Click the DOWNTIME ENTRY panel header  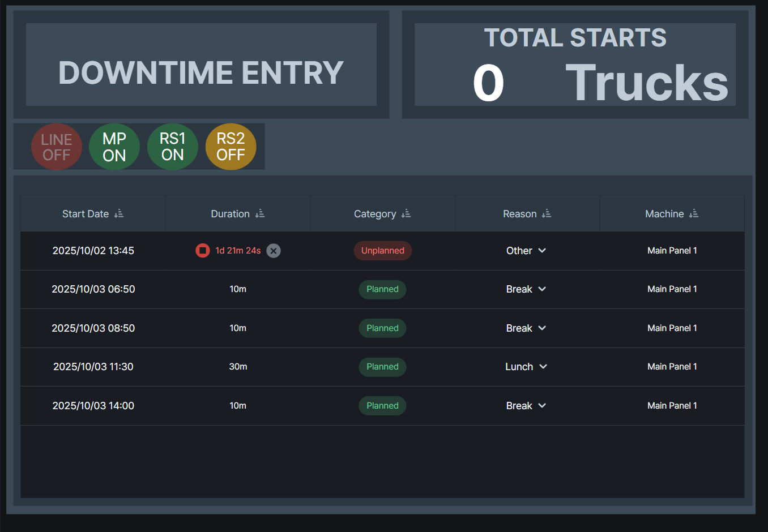[x=201, y=64]
